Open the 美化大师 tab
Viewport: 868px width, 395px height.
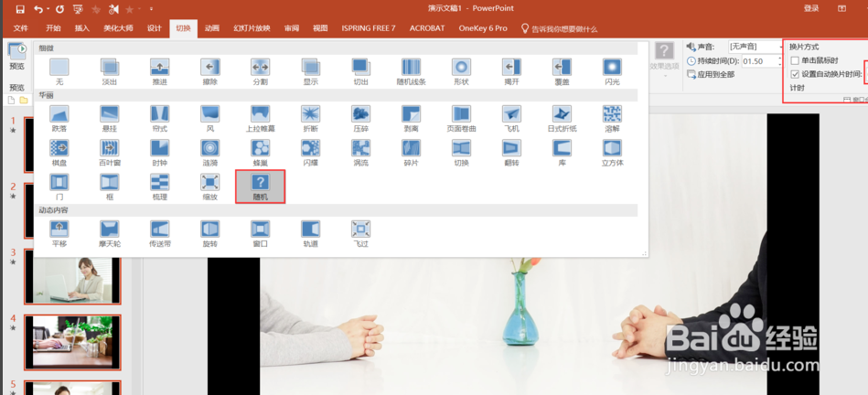point(118,28)
